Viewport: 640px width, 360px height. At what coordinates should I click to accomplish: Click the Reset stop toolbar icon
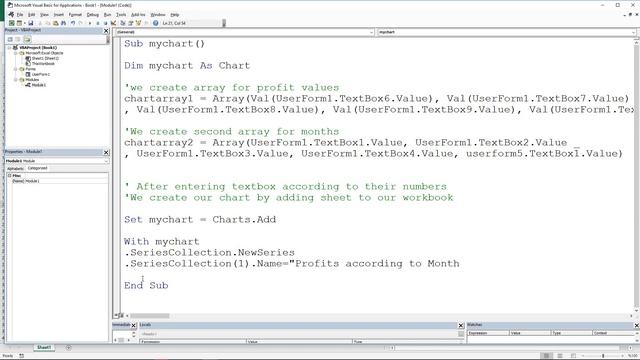[x=106, y=23]
